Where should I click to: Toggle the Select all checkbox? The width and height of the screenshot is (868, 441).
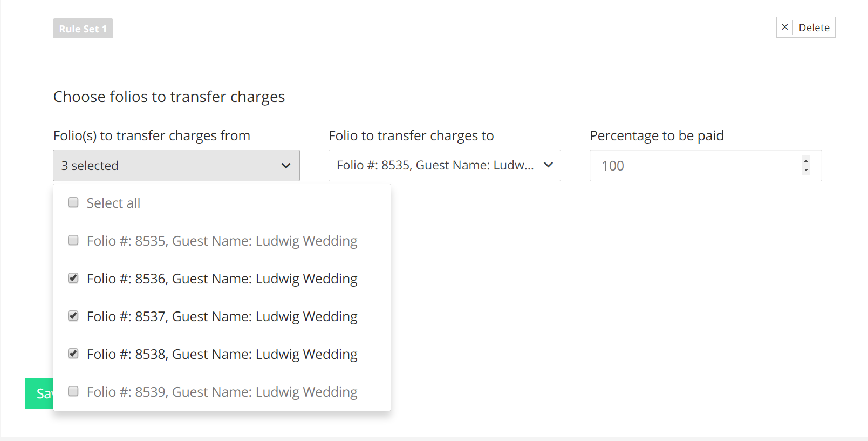click(x=73, y=202)
